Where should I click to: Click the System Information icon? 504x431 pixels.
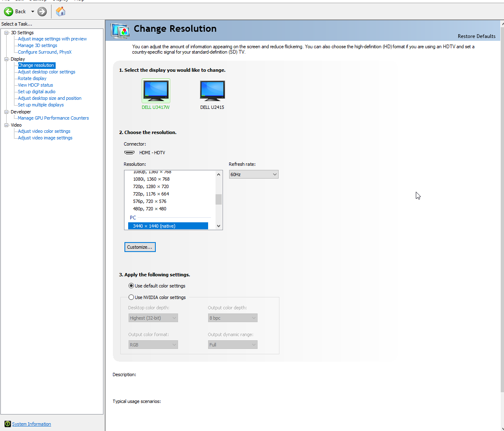click(x=7, y=424)
